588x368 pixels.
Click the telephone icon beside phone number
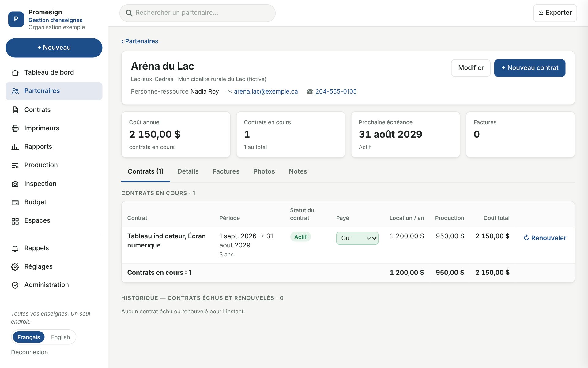[x=310, y=91]
